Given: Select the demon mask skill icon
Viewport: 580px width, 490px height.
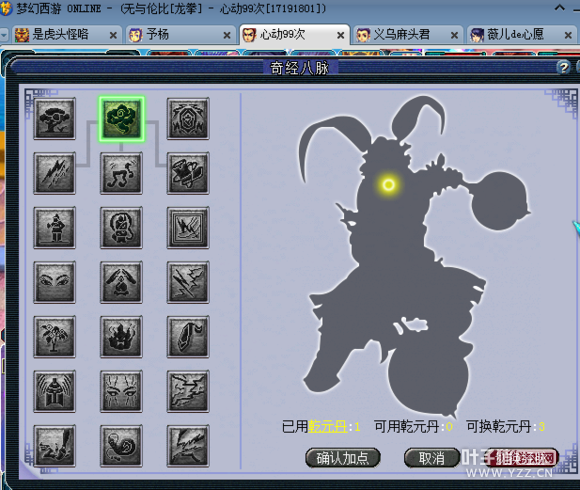Looking at the screenshot, I should [x=188, y=119].
